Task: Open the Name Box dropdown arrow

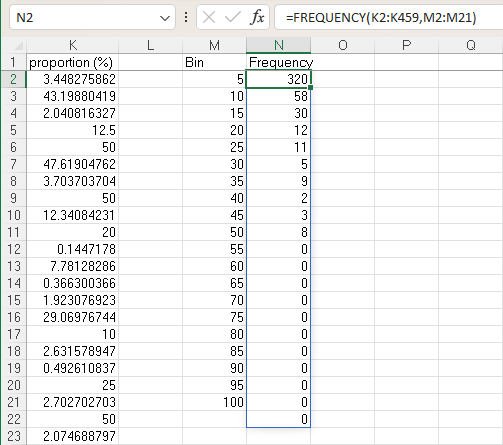Action: [x=165, y=18]
